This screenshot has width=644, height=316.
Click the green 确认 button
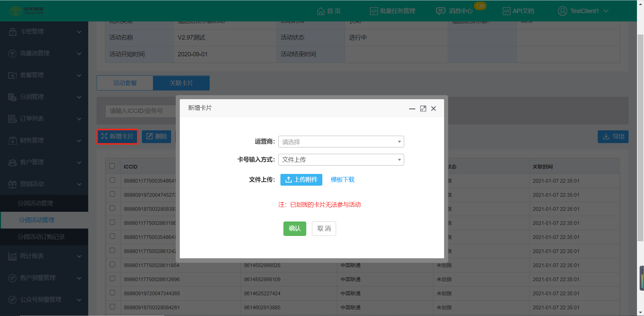pyautogui.click(x=295, y=229)
